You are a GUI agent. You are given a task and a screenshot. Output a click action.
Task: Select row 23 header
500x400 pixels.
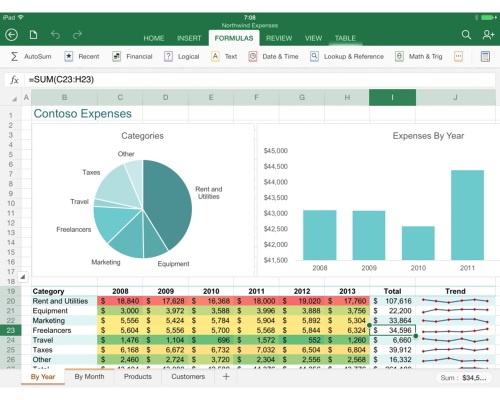11,330
